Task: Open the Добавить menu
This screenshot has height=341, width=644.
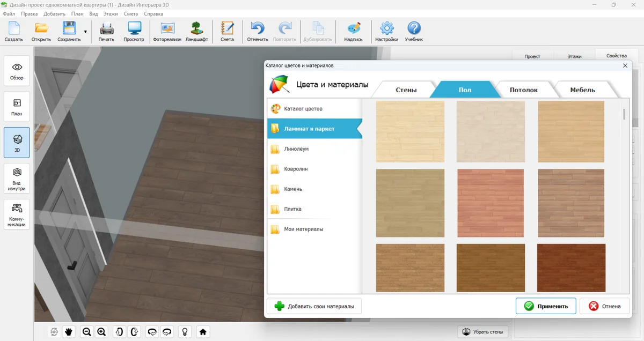Action: point(54,14)
